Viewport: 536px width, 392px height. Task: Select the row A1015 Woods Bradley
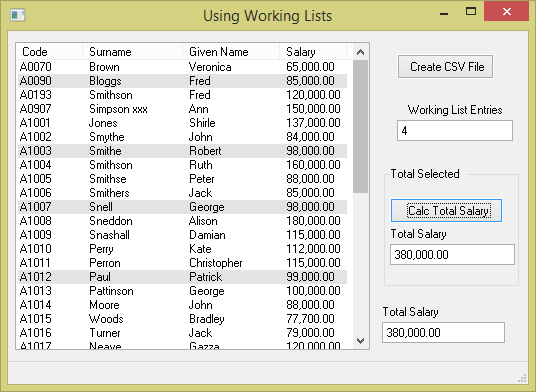183,319
